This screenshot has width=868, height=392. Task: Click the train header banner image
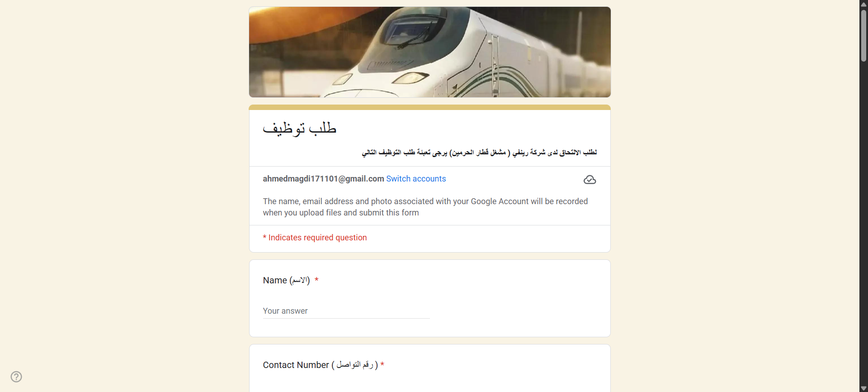429,52
